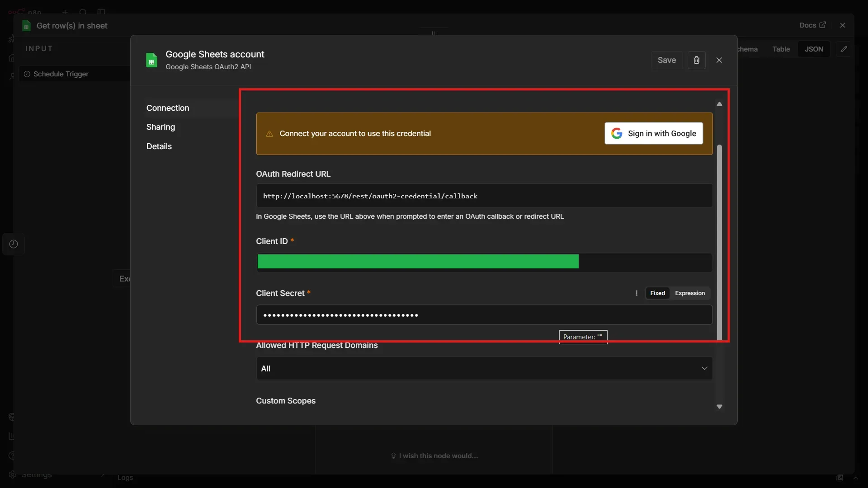The width and height of the screenshot is (868, 488).
Task: Select Schedule Trigger in Input panel
Action: click(61, 74)
